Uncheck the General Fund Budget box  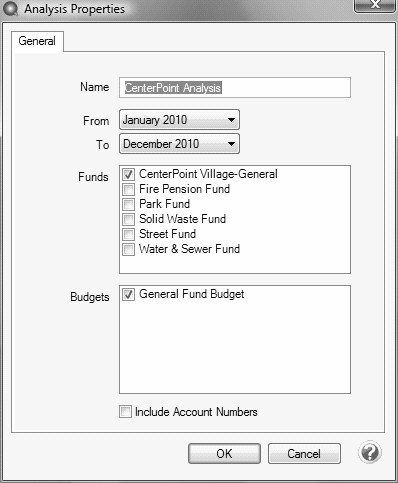(x=128, y=294)
